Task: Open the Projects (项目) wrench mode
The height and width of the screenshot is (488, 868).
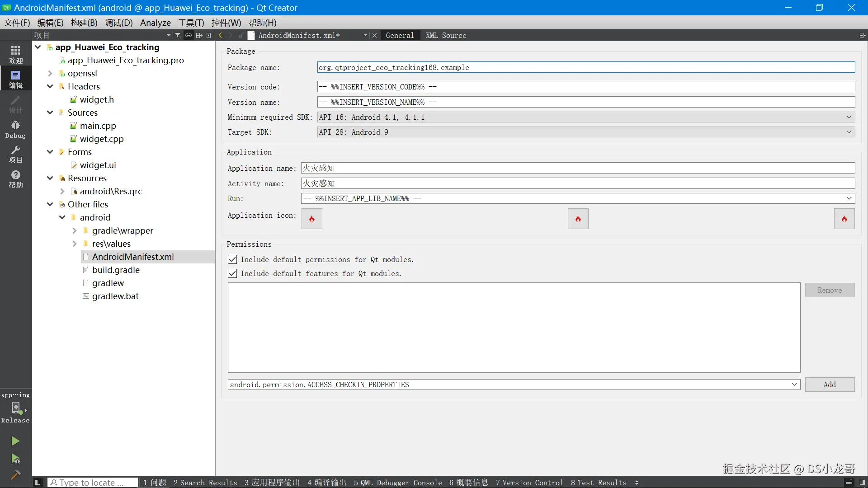Action: [x=16, y=154]
